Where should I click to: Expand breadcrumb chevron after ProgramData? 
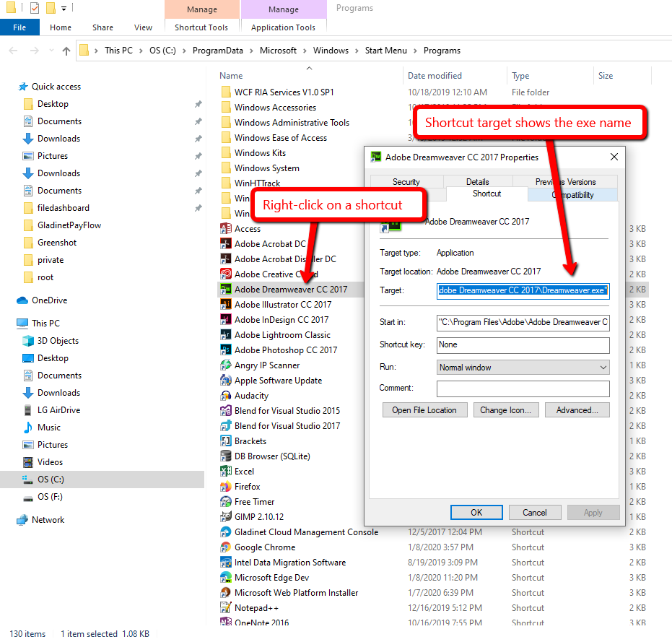(251, 51)
